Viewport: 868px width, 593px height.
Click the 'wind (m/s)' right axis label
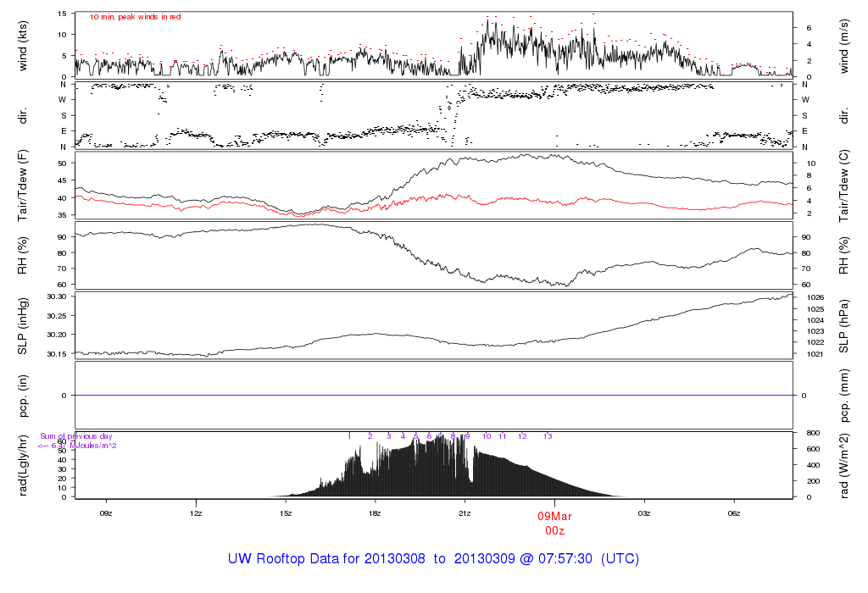(x=844, y=46)
